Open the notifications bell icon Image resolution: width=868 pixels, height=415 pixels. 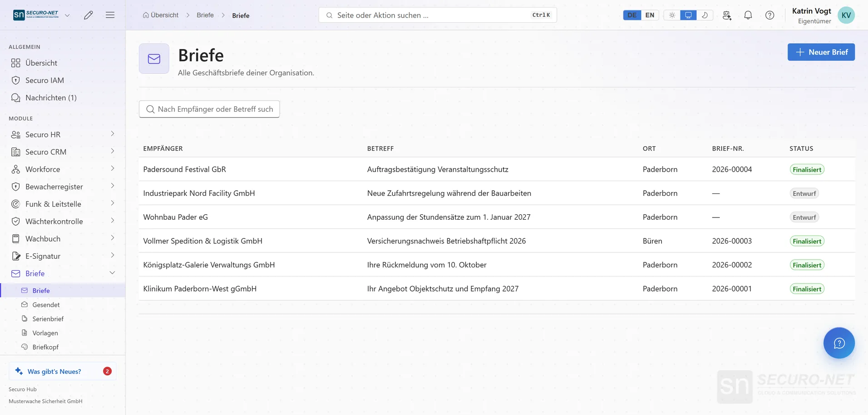pos(748,15)
